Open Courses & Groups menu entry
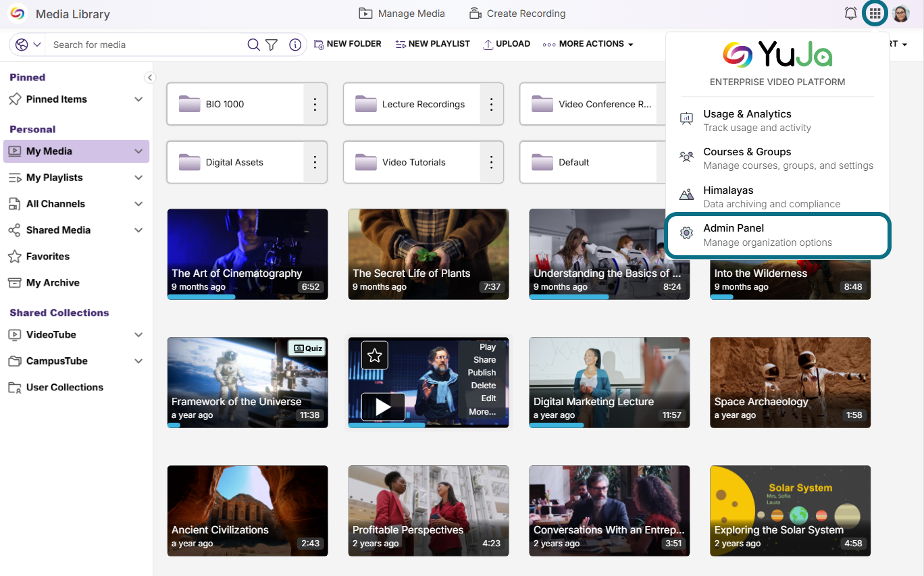Viewport: 924px width, 576px height. 777,158
